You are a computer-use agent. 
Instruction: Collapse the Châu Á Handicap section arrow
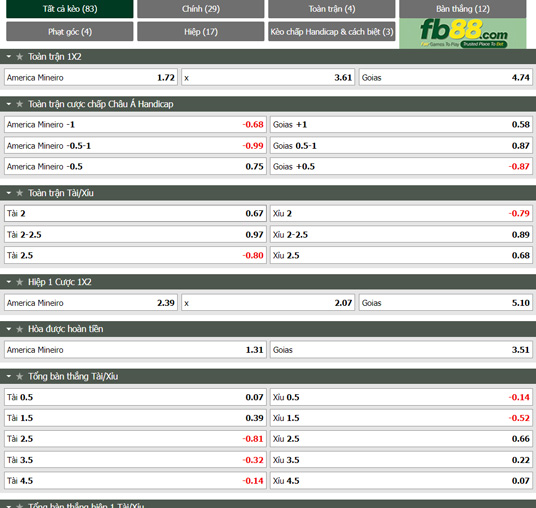(9, 104)
